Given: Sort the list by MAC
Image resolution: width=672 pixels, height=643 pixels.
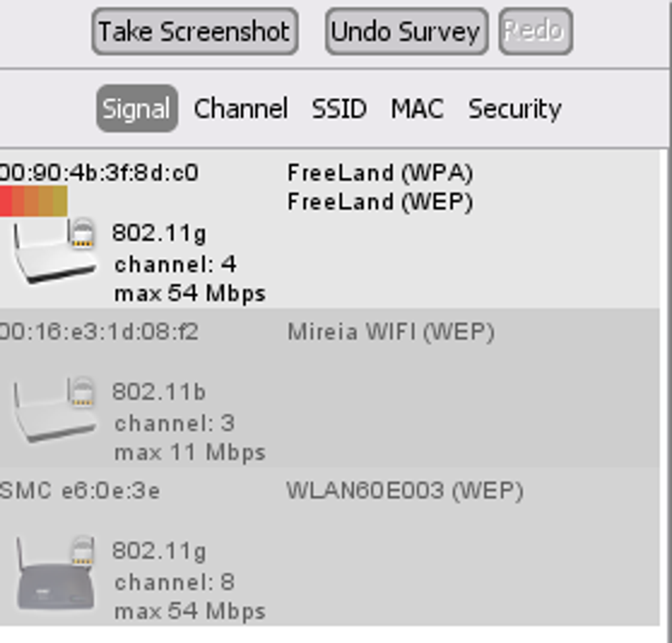Looking at the screenshot, I should 417,109.
